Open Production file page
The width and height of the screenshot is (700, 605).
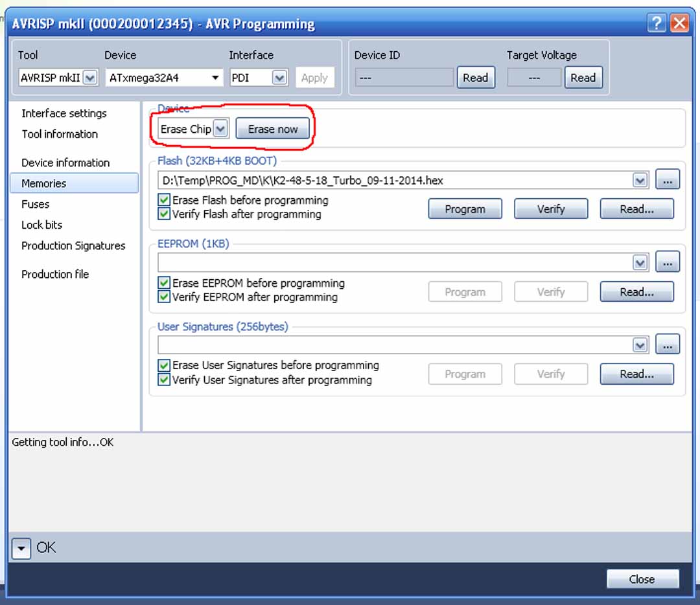(55, 275)
